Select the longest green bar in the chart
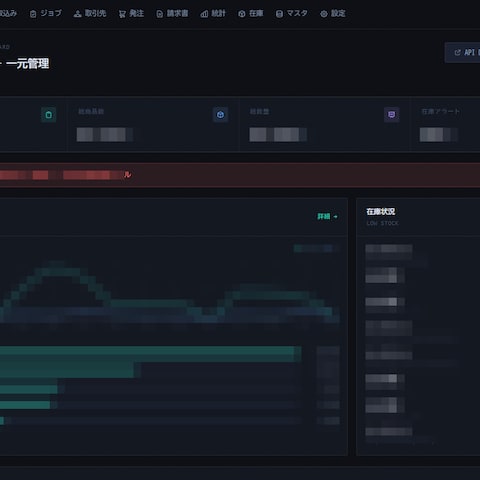Screen dimensions: 480x480 [x=151, y=354]
